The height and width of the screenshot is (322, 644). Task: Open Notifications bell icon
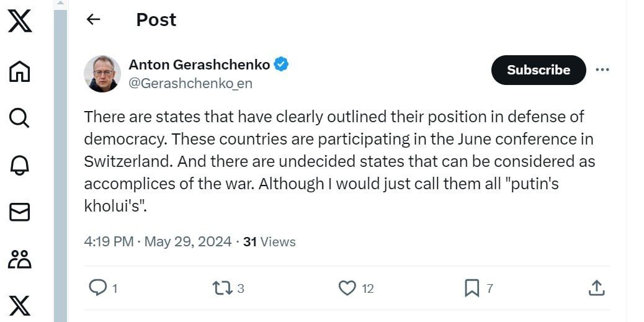pyautogui.click(x=20, y=165)
